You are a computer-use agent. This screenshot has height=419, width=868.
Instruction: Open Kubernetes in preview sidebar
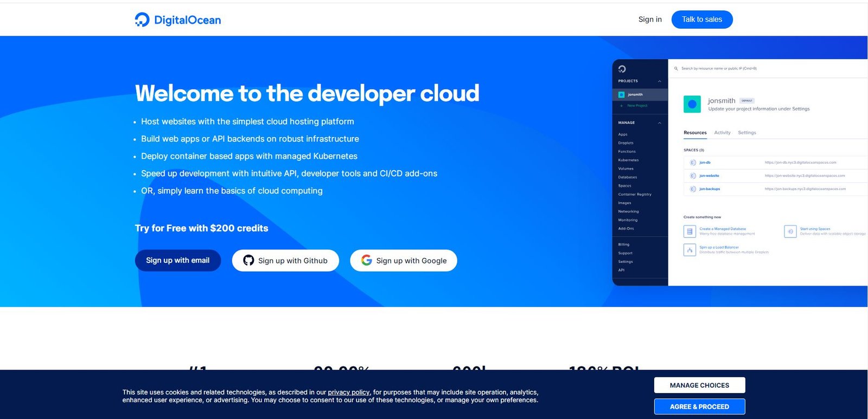pyautogui.click(x=628, y=160)
